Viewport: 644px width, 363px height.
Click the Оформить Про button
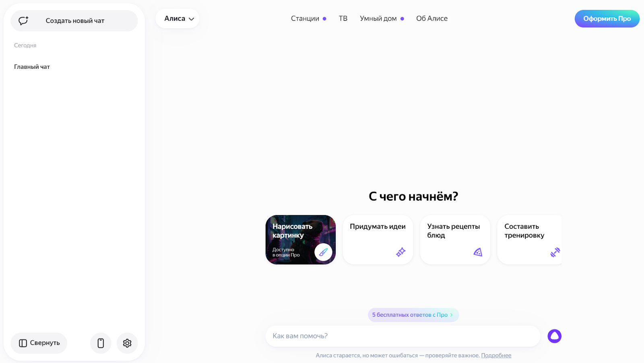point(607,18)
